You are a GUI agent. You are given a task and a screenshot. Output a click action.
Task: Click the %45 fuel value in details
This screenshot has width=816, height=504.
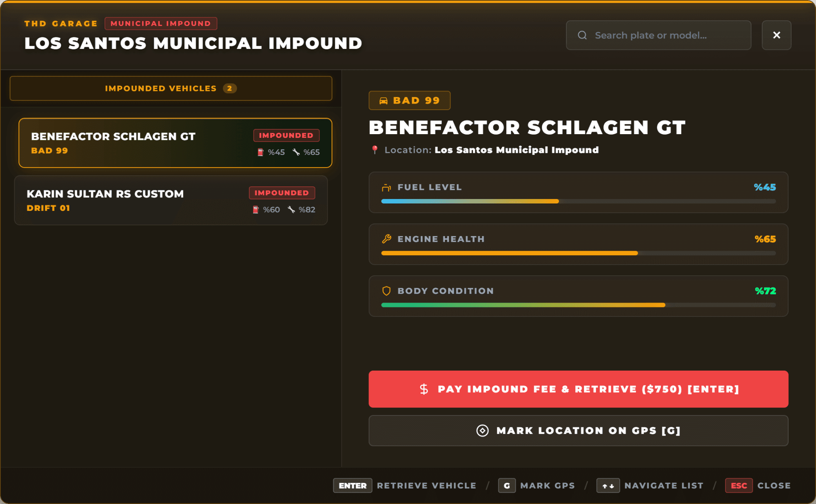(x=765, y=187)
